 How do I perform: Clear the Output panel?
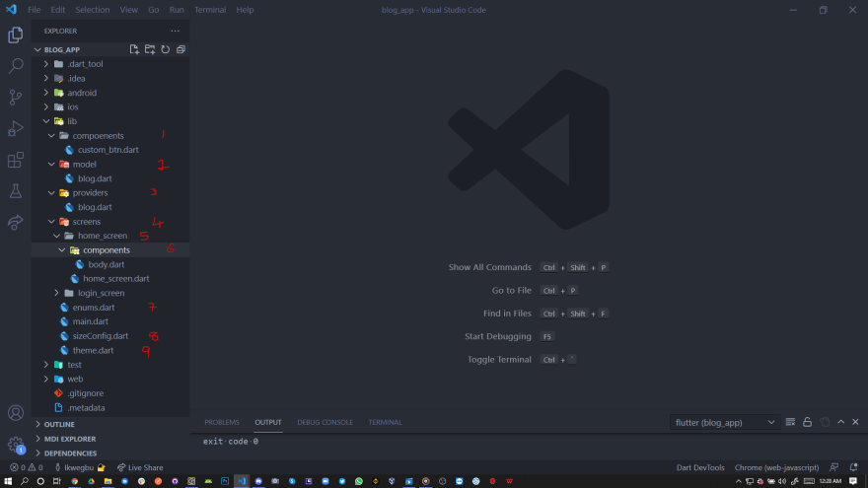coord(790,422)
